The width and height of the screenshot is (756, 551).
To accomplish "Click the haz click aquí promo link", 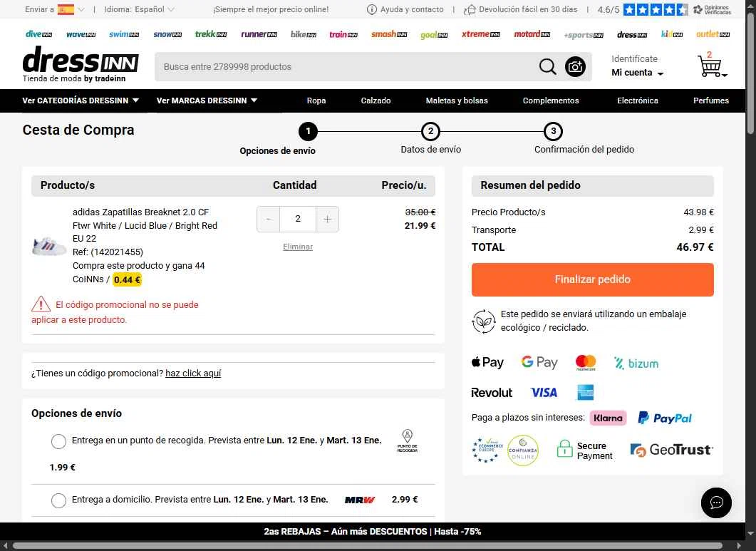I will click(x=193, y=373).
